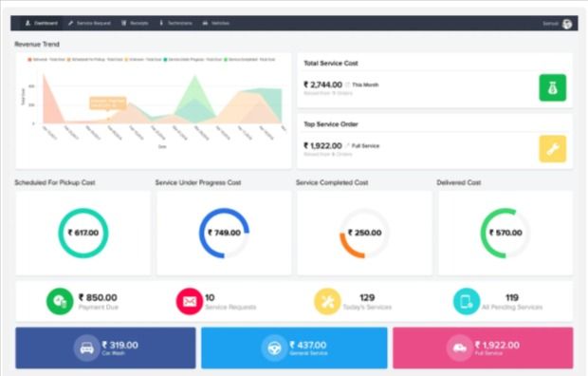588x376 pixels.
Task: Click the Total Service Cost heading
Action: pyautogui.click(x=331, y=63)
